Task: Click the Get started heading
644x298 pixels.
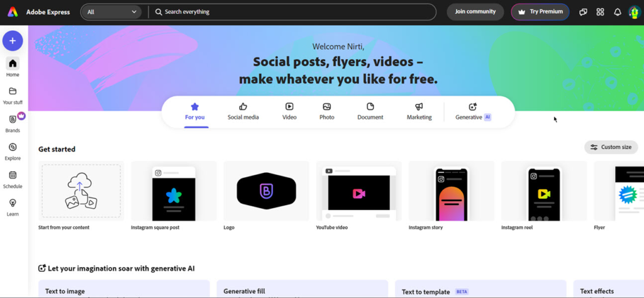Action: pyautogui.click(x=57, y=149)
